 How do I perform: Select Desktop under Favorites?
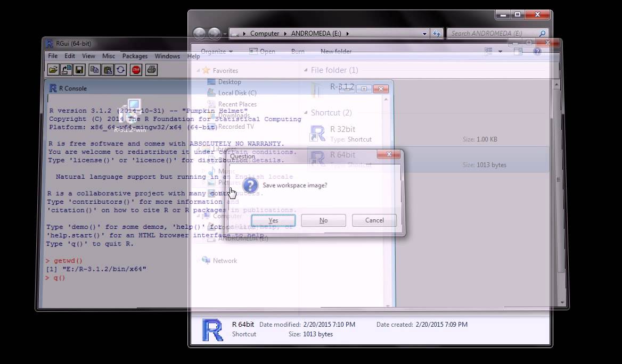tap(230, 81)
